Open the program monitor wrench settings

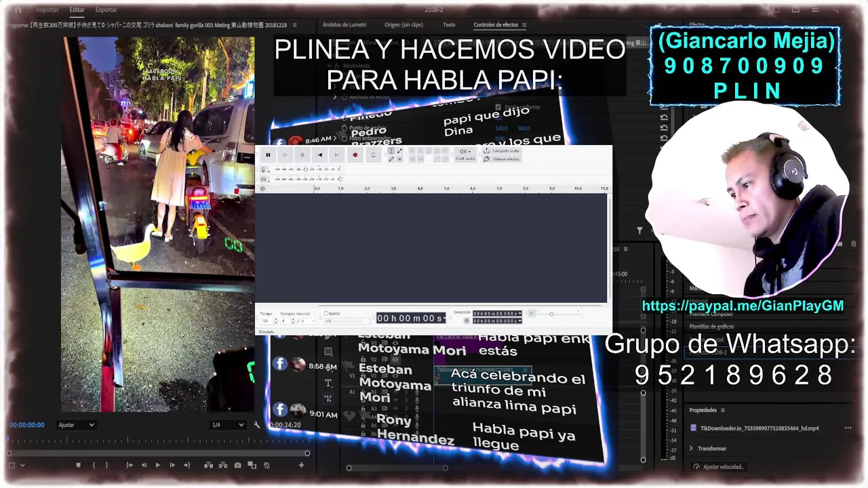(x=257, y=425)
